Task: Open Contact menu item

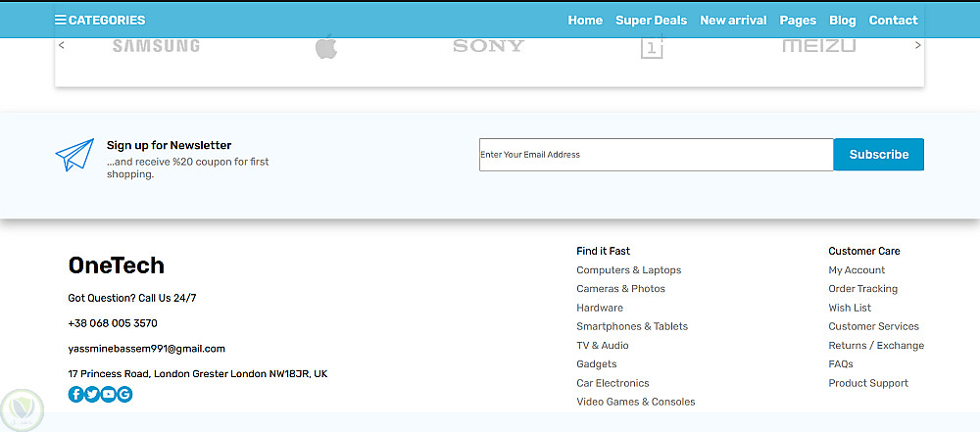Action: 893,20
